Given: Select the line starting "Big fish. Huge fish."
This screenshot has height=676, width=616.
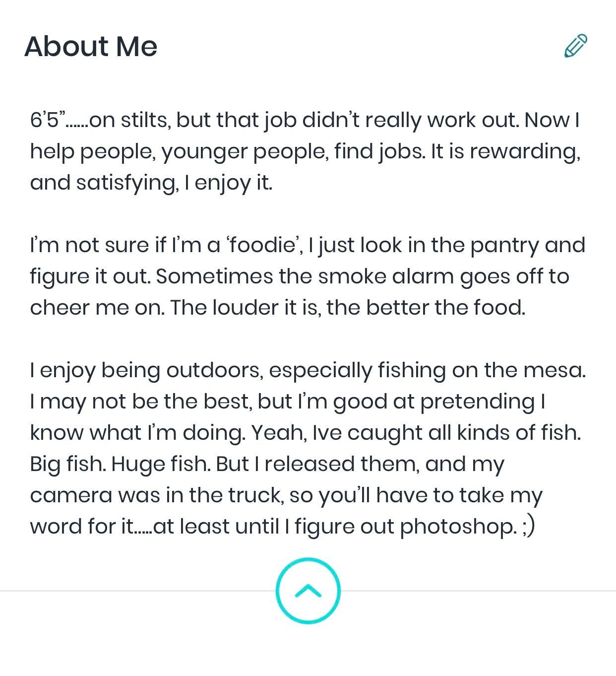Looking at the screenshot, I should click(x=267, y=464).
